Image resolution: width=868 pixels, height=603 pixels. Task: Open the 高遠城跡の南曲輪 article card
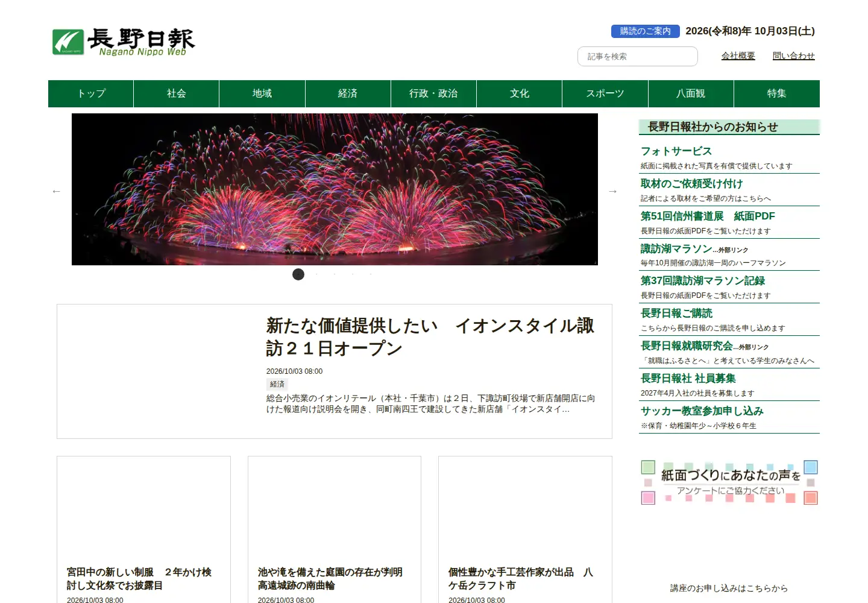[x=335, y=529]
